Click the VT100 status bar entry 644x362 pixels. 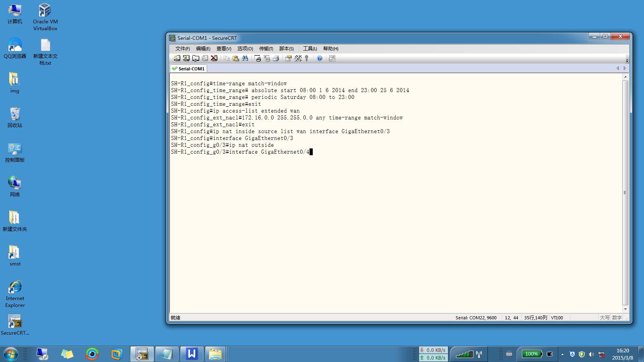click(x=557, y=318)
